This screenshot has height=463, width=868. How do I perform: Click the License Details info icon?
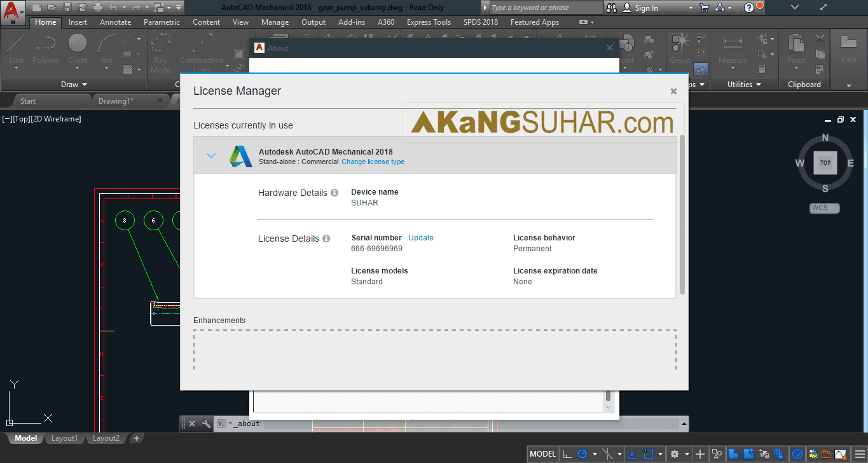click(326, 238)
